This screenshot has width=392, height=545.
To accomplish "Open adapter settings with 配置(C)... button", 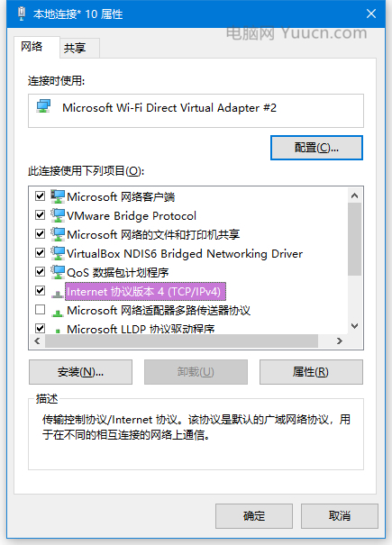I will click(316, 148).
